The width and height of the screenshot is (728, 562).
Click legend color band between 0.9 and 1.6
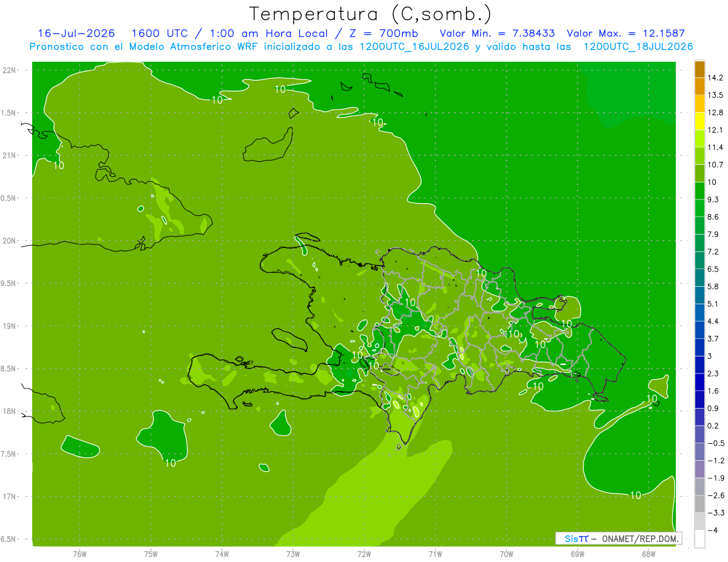tap(699, 400)
